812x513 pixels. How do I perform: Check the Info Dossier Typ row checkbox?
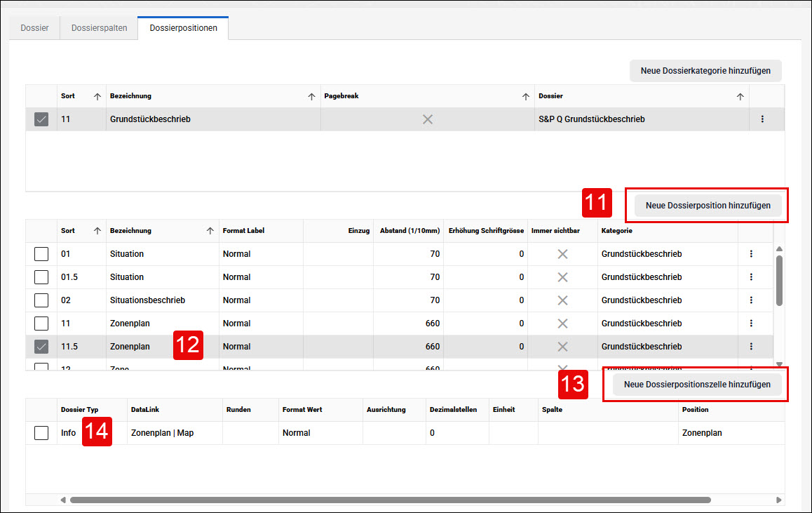(41, 433)
